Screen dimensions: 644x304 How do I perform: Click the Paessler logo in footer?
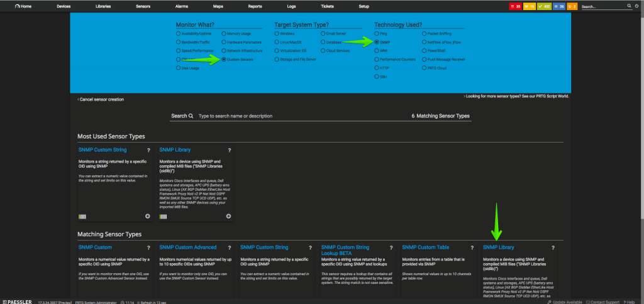tap(17, 301)
